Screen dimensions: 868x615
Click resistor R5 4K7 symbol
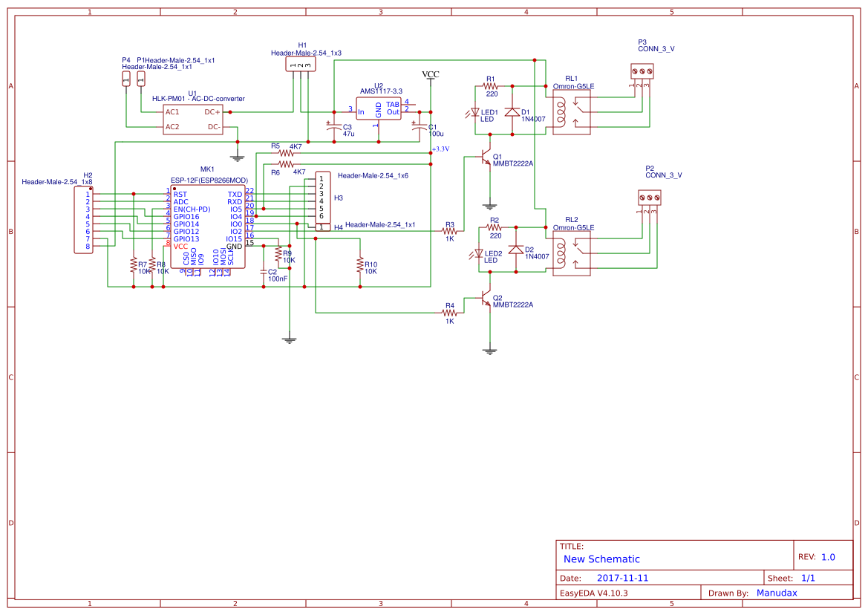[x=286, y=154]
